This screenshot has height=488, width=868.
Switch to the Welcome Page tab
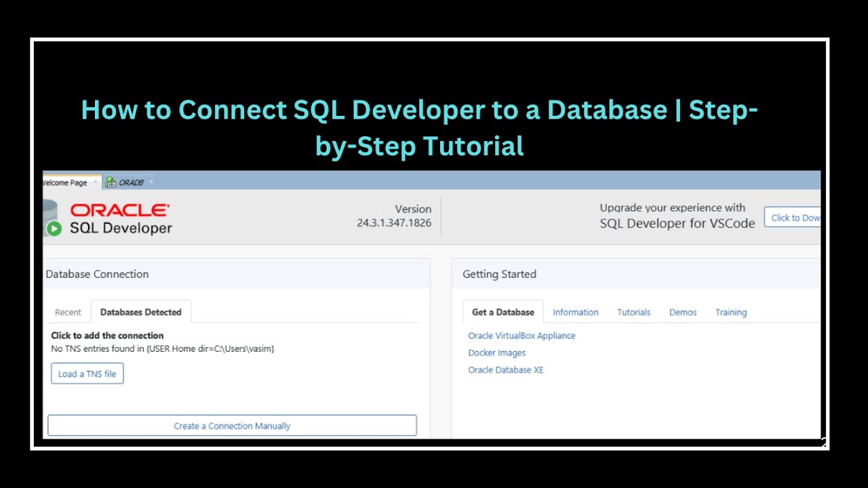64,182
